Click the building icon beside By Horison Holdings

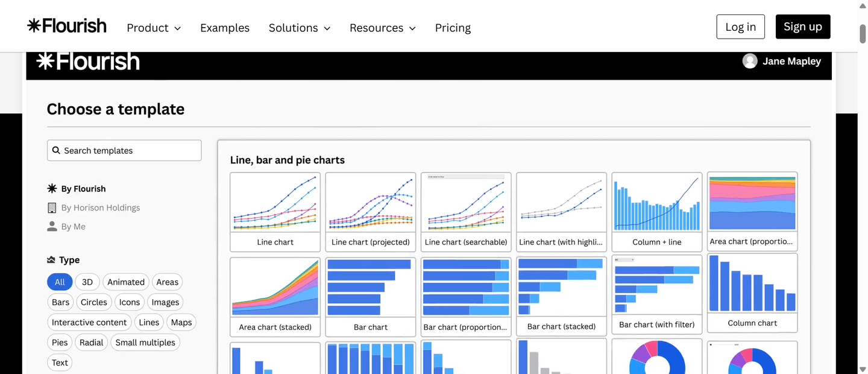click(52, 208)
